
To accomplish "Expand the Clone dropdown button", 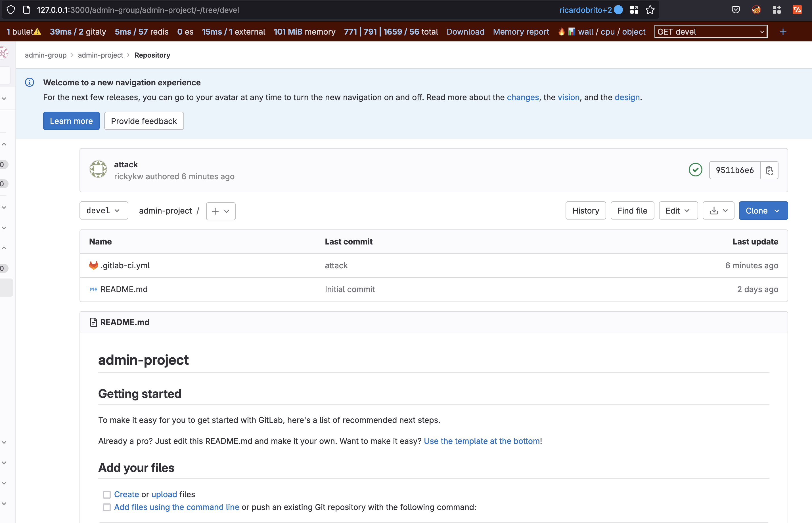I will pos(763,210).
